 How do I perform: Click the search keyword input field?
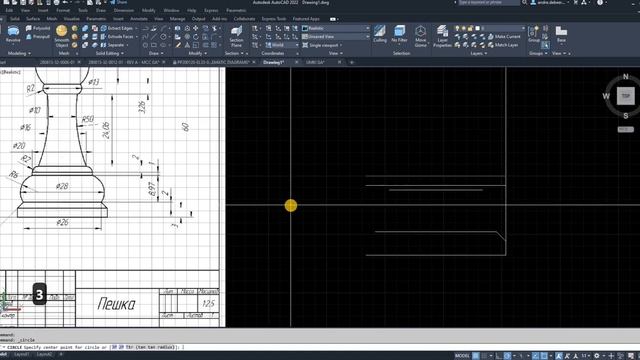point(488,2)
